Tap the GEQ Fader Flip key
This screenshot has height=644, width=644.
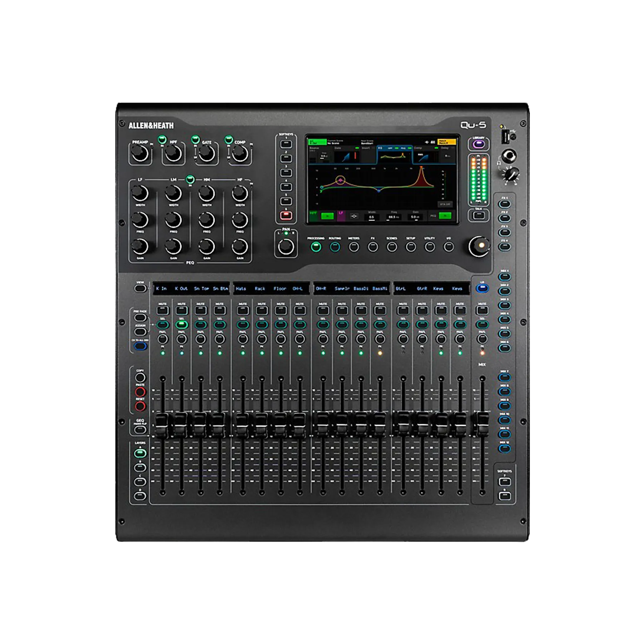tap(140, 429)
